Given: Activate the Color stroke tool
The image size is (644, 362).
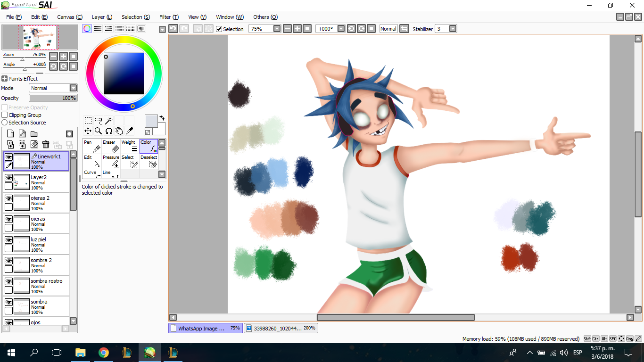Looking at the screenshot, I should [149, 146].
